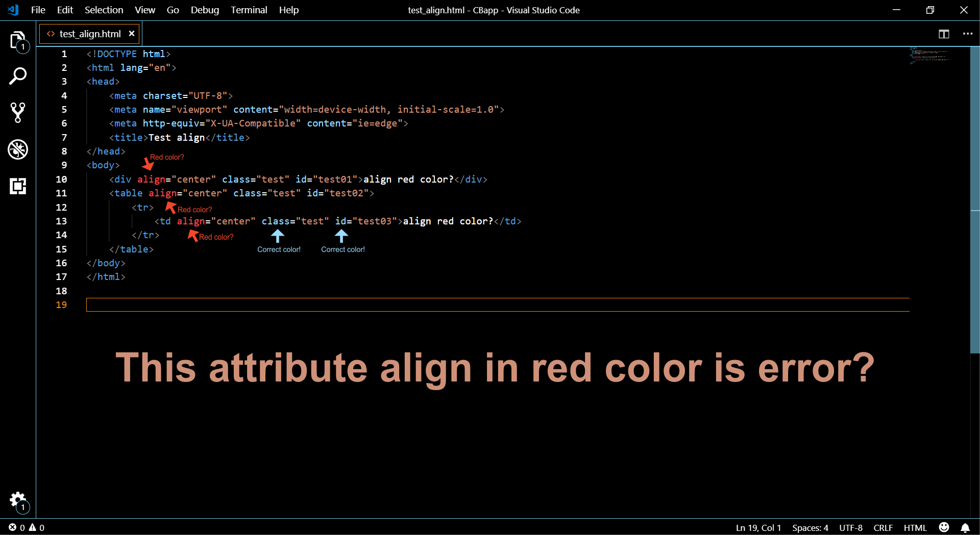The image size is (980, 535).
Task: Split the editor using the top-right icon
Action: 944,34
